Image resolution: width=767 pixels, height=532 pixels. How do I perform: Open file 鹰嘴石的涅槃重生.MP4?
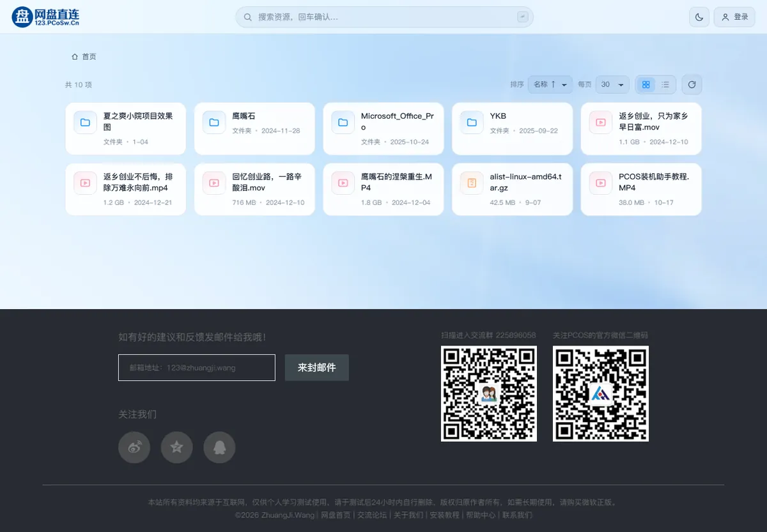click(396, 182)
